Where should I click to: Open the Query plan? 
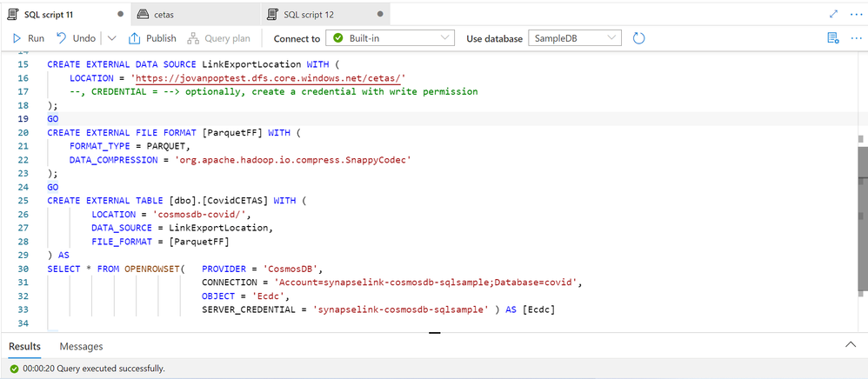click(218, 38)
